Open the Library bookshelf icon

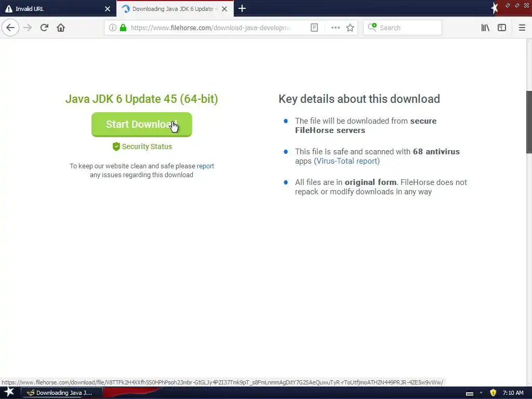coord(486,28)
